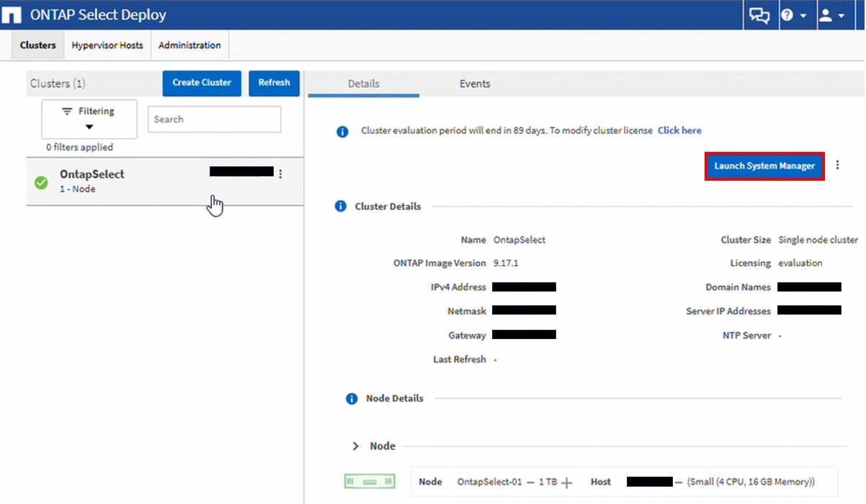866x504 pixels.
Task: Click the NetApp logo icon
Action: pos(14,15)
